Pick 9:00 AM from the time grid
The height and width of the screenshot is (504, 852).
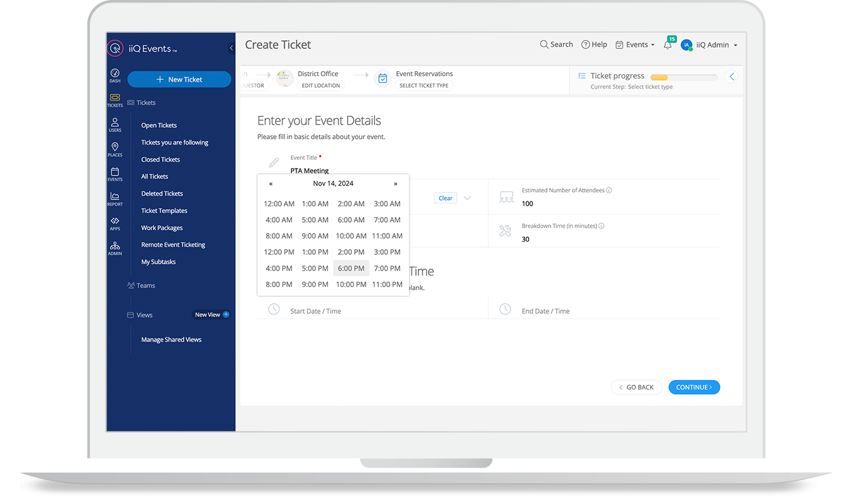click(315, 236)
